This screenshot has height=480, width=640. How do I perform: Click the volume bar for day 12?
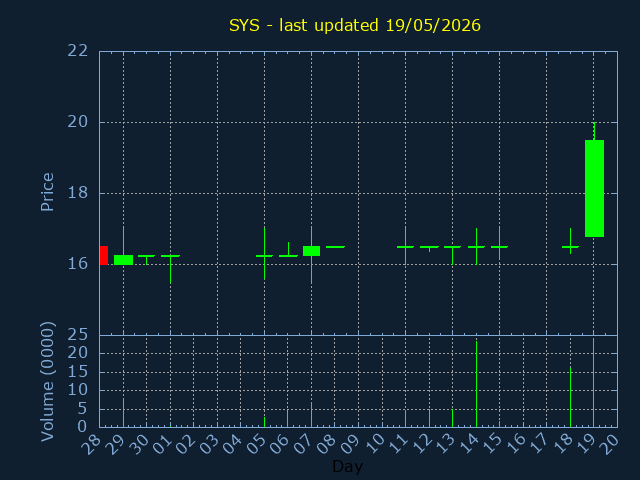[x=429, y=418]
